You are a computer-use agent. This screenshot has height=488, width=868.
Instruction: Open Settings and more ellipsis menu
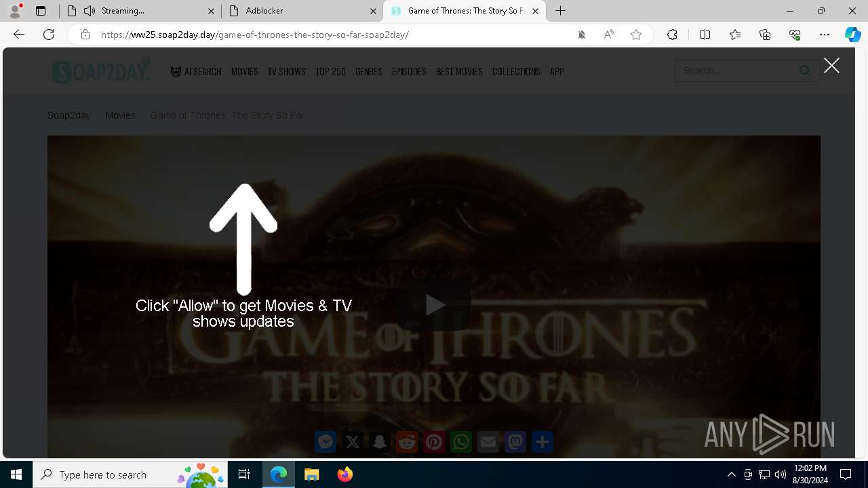[x=825, y=35]
